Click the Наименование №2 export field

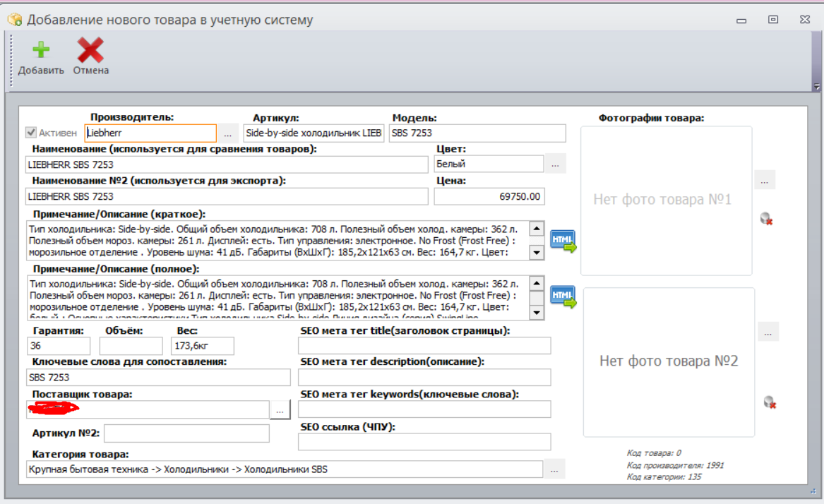coord(227,196)
